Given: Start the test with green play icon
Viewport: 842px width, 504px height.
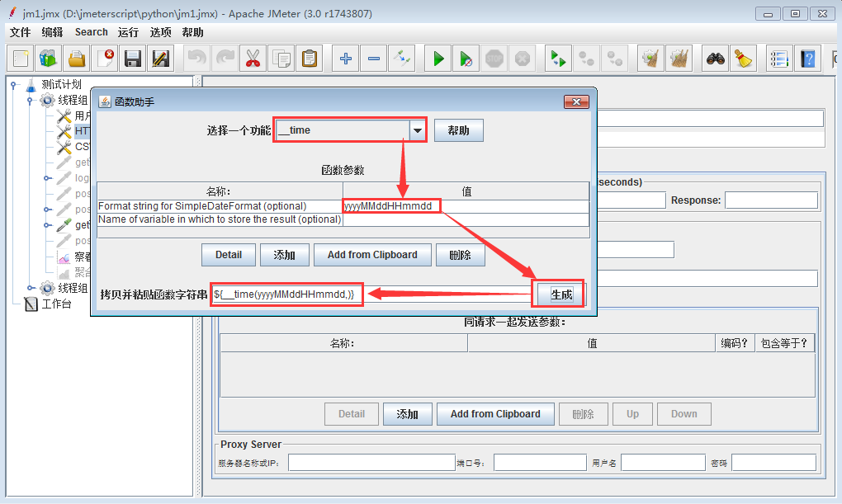Looking at the screenshot, I should (x=438, y=58).
